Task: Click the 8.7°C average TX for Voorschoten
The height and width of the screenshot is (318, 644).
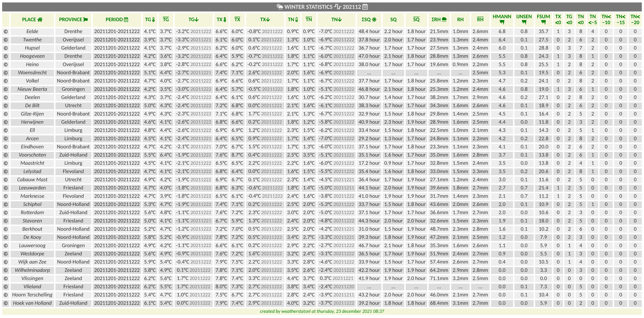Action: click(237, 155)
